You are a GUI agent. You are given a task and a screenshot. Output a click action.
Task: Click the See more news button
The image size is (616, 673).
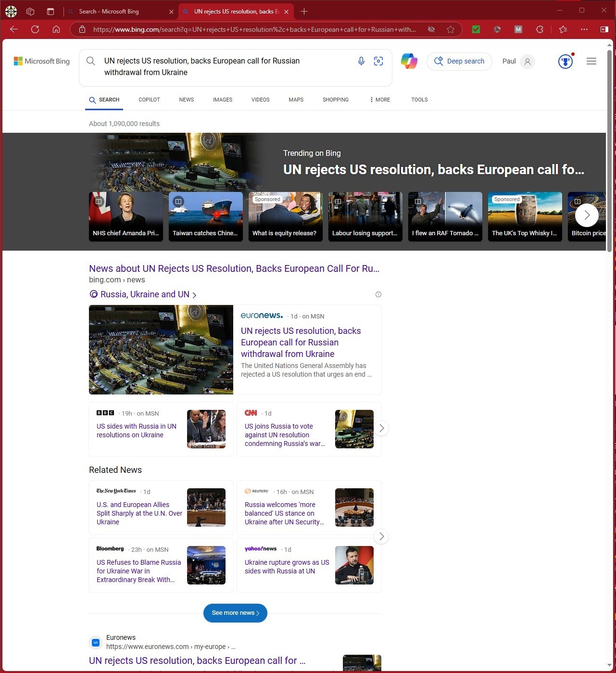[x=235, y=613]
